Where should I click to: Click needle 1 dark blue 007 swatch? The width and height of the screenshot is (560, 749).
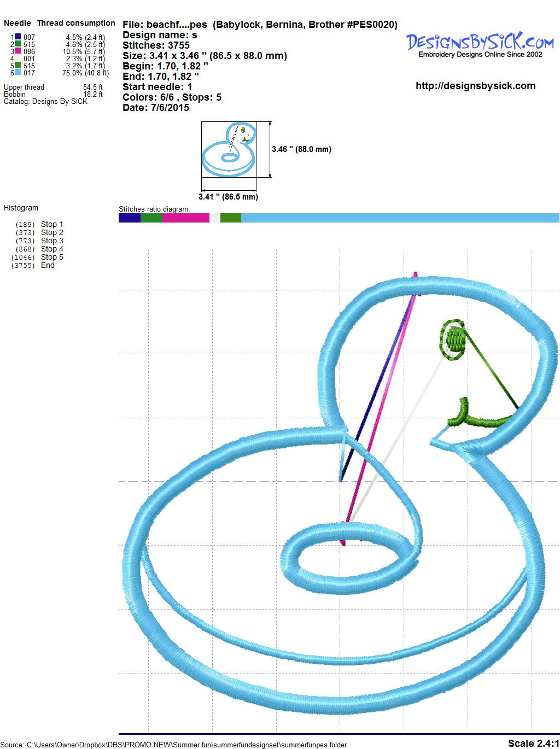18,37
